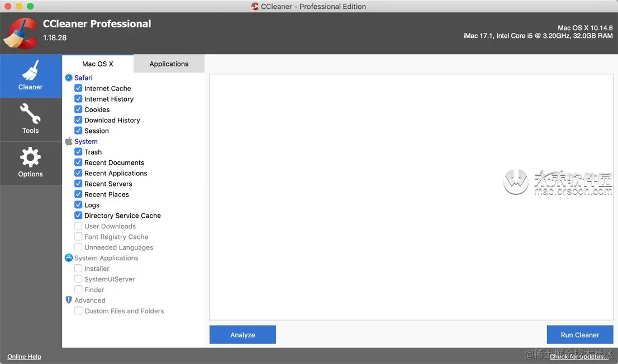Select the Mac OS X tab
The height and width of the screenshot is (364, 618).
click(98, 64)
